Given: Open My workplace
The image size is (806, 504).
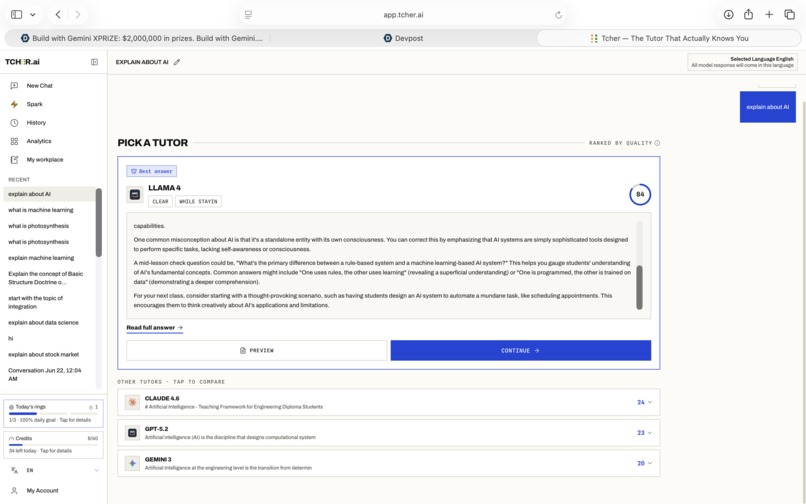Looking at the screenshot, I should 45,159.
